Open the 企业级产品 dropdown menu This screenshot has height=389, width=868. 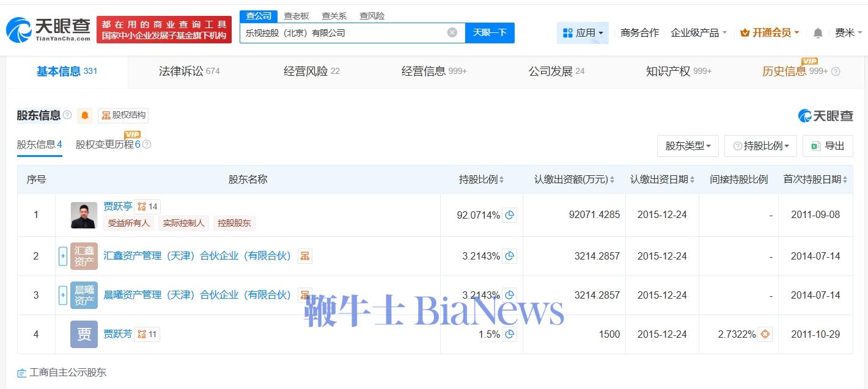tap(699, 33)
